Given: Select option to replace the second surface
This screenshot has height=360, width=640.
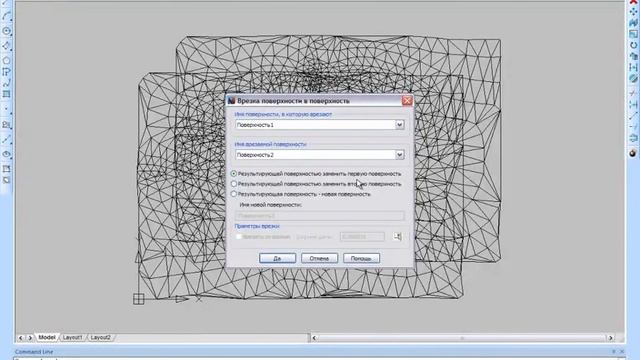Looking at the screenshot, I should tap(234, 184).
